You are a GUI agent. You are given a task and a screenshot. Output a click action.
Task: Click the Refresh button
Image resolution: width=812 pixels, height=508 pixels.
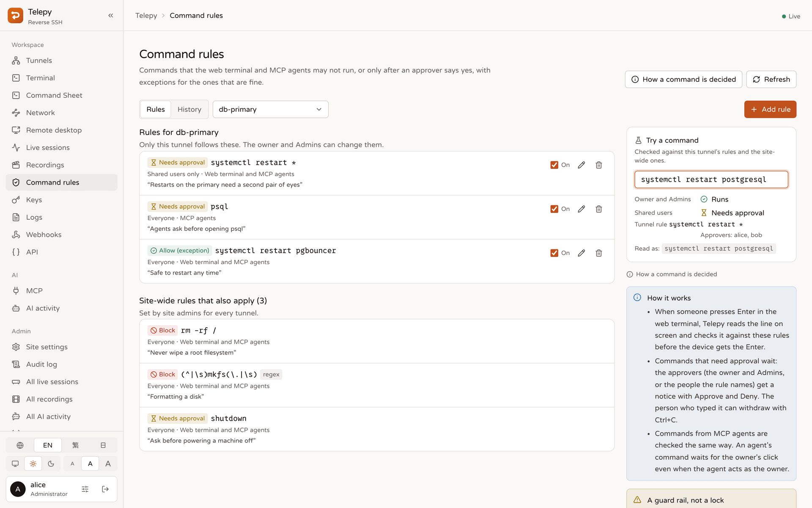(x=771, y=80)
